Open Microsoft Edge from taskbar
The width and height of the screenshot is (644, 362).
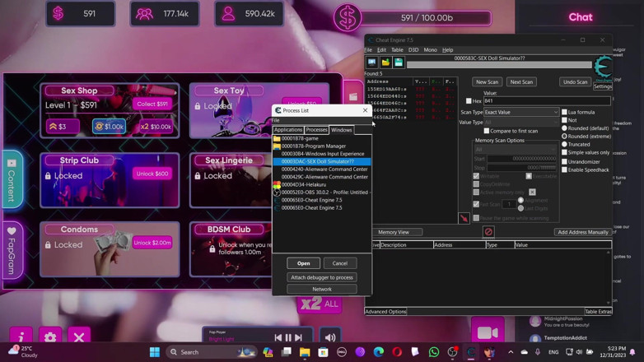click(378, 352)
